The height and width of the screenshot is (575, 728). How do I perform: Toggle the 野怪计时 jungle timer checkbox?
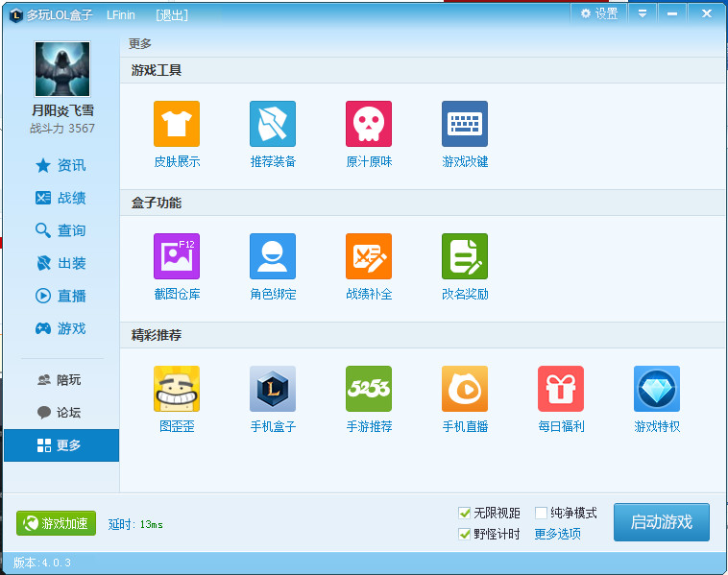464,534
